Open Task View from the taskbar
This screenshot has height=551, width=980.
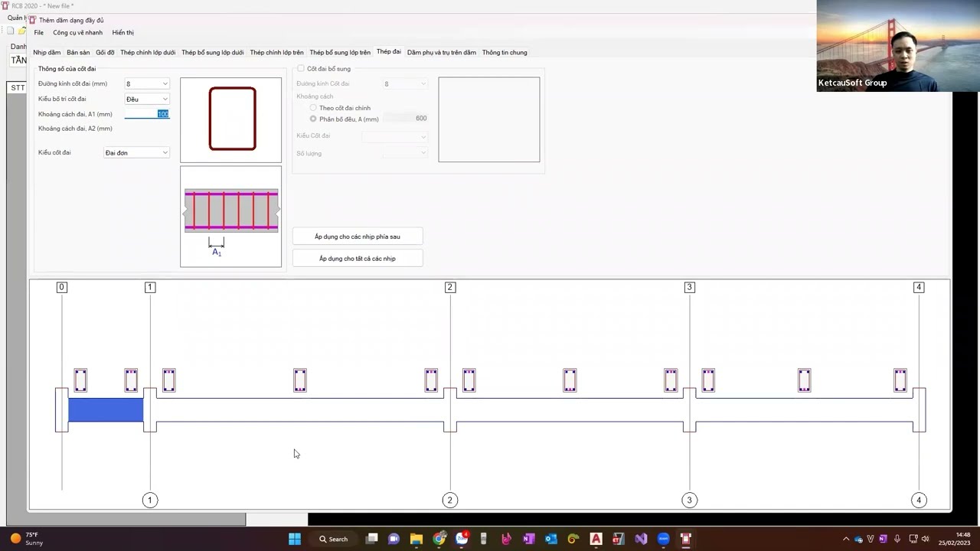point(371,539)
